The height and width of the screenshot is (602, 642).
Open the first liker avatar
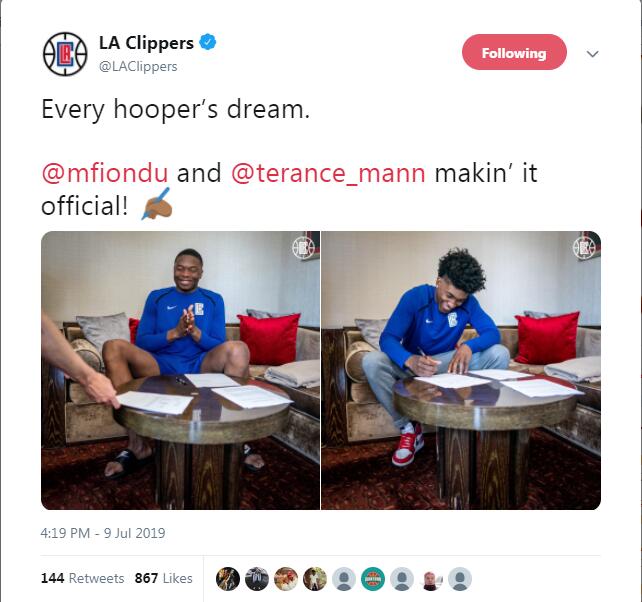pos(228,579)
